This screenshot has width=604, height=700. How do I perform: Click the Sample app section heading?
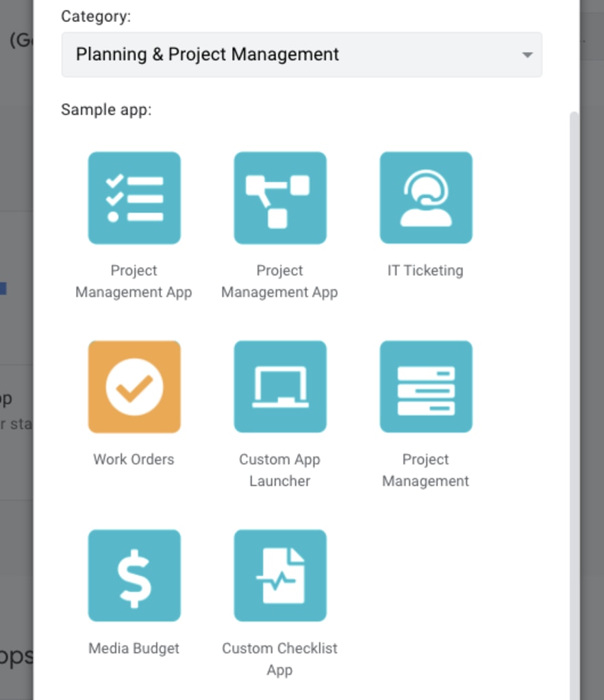[x=106, y=109]
